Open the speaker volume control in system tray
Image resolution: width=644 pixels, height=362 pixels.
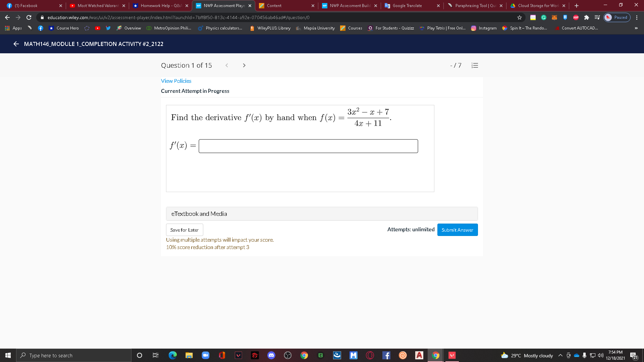tap(600, 355)
